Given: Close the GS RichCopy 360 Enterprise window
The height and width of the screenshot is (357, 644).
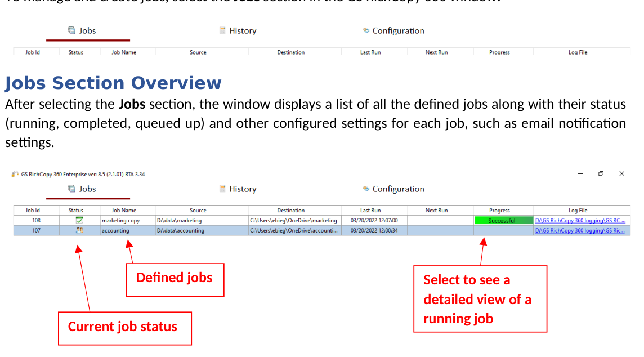Looking at the screenshot, I should (x=622, y=174).
